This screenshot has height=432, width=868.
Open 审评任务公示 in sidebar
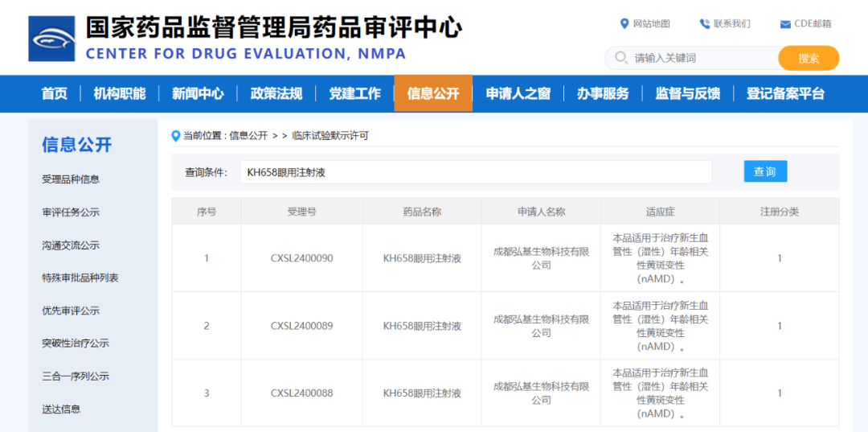[71, 212]
